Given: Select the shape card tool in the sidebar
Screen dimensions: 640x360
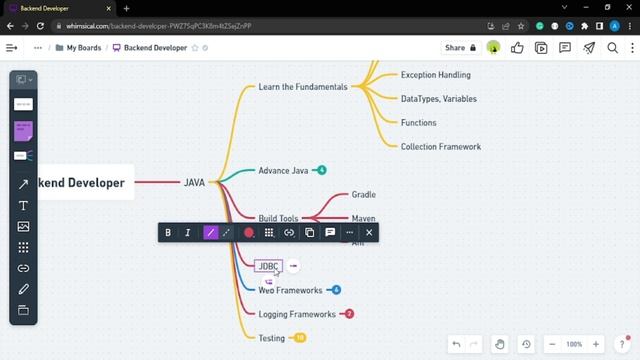Looking at the screenshot, I should pyautogui.click(x=23, y=104).
